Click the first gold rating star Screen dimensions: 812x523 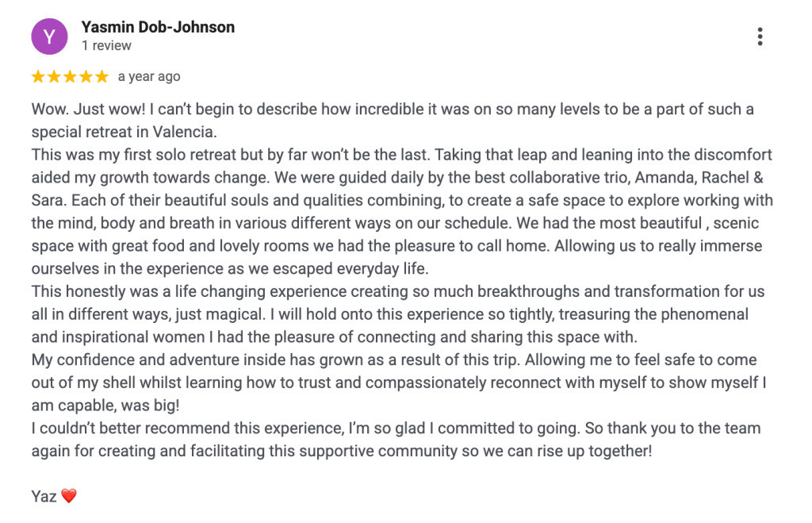pos(38,77)
